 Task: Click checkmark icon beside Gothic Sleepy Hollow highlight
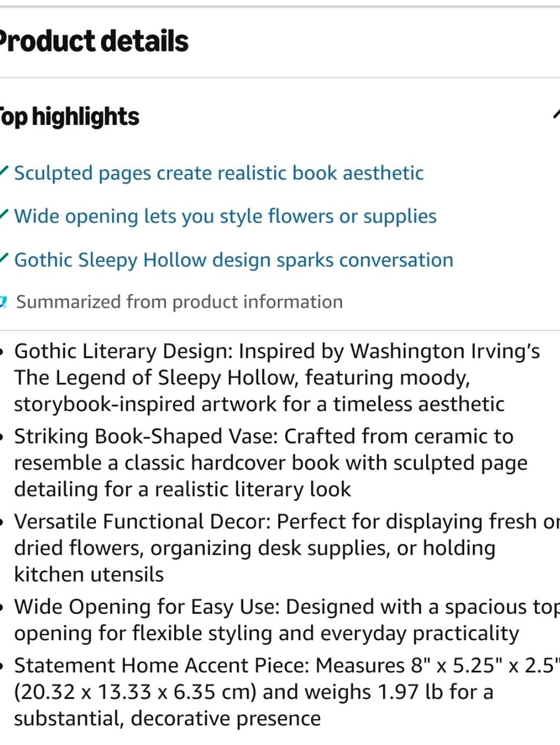[x=3, y=258]
